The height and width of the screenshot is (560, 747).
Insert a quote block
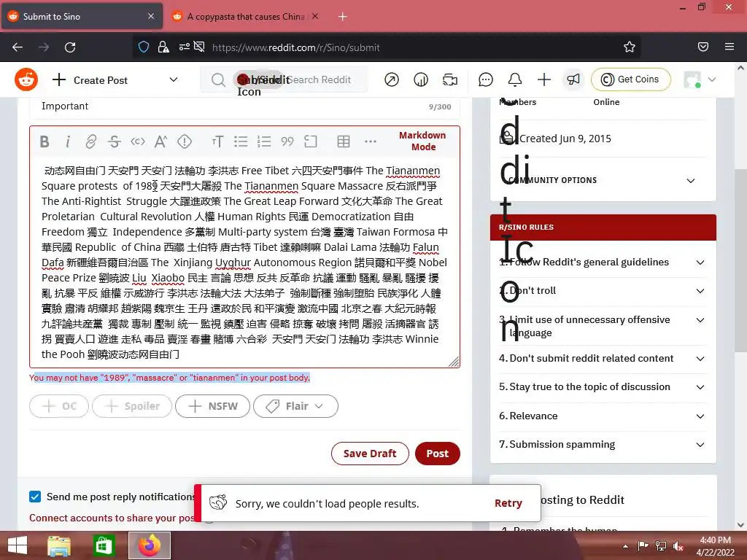[x=287, y=141]
